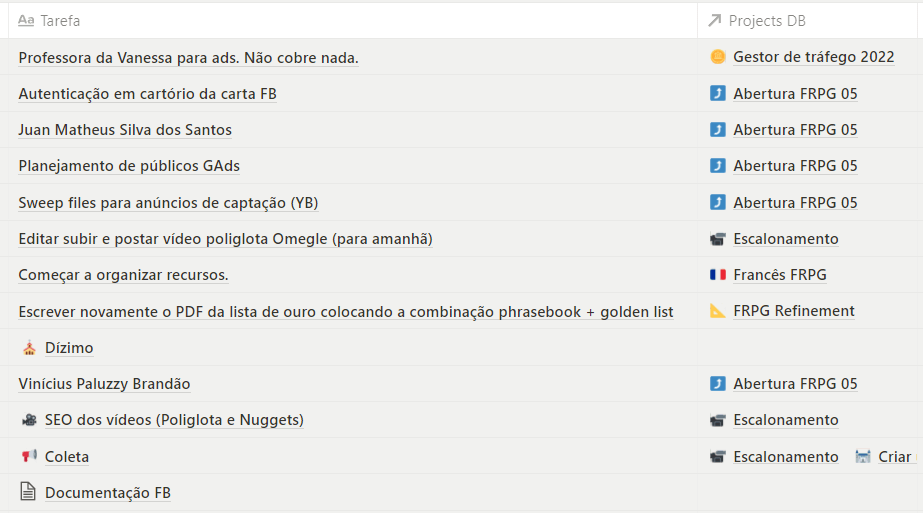Viewport: 923px width, 513px height.
Task: Click the Aa title-property icon in the Tarefa header
Action: [26, 20]
